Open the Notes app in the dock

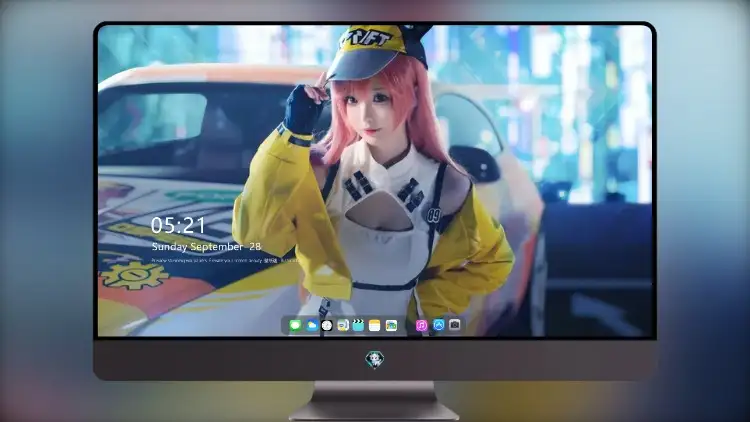pos(375,325)
